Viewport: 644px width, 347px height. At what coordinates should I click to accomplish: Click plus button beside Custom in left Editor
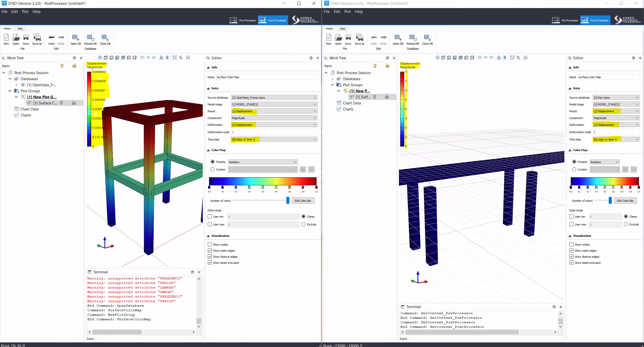click(303, 169)
